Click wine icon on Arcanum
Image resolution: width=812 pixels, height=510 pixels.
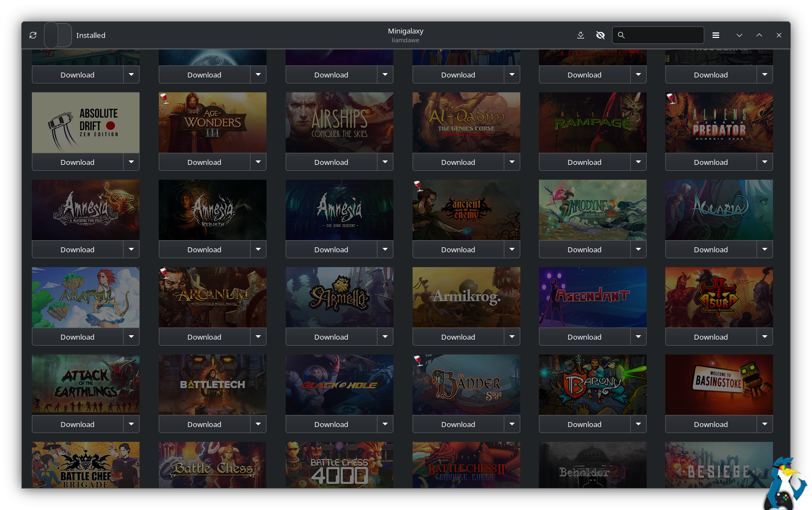click(x=164, y=273)
